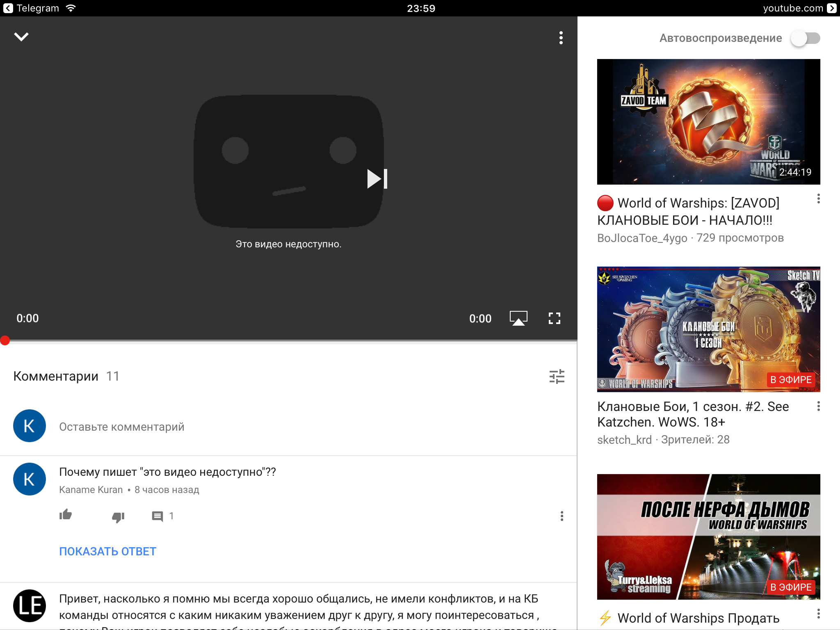Return to Telegram via the status bar back button

click(x=8, y=8)
